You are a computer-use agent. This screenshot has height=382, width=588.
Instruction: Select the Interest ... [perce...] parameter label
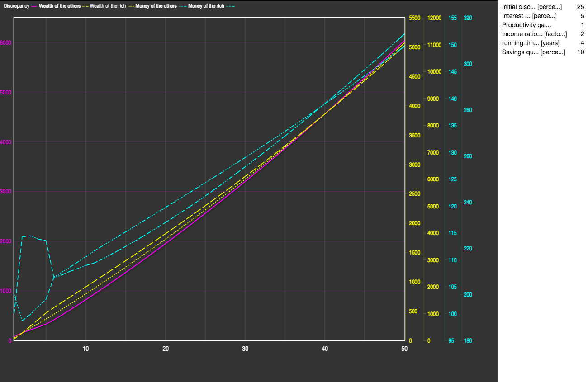529,16
